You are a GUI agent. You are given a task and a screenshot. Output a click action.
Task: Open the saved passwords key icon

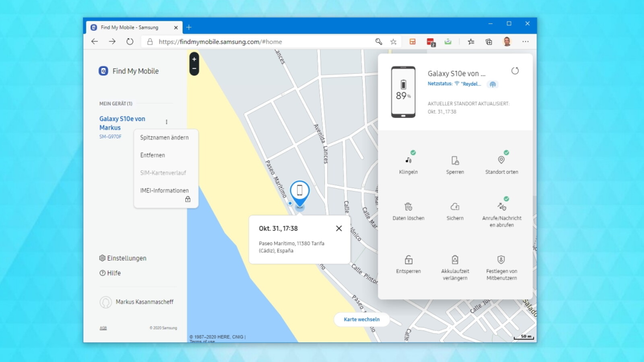[x=378, y=41]
